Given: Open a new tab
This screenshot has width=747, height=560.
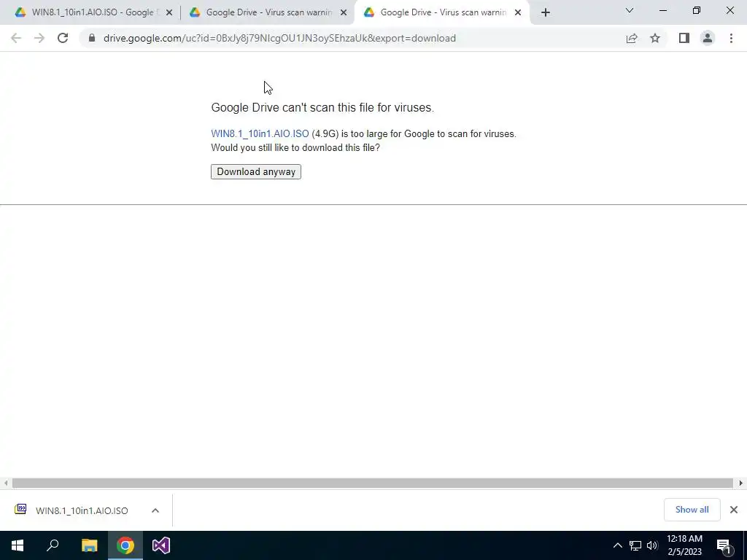Looking at the screenshot, I should 546,12.
